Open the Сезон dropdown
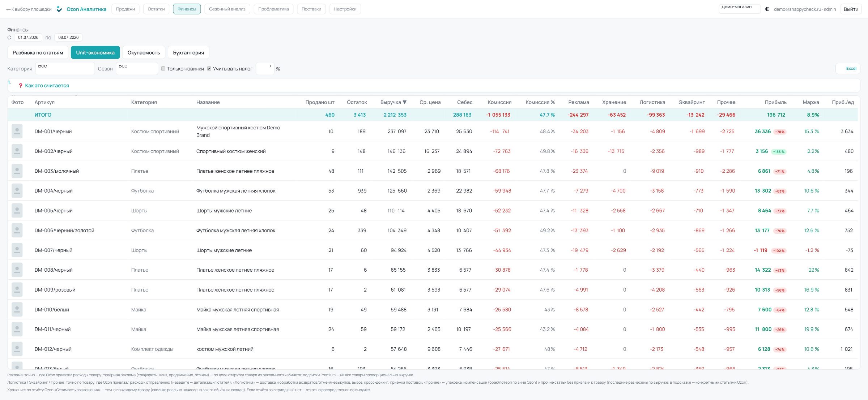The height and width of the screenshot is (400, 868). tap(137, 69)
